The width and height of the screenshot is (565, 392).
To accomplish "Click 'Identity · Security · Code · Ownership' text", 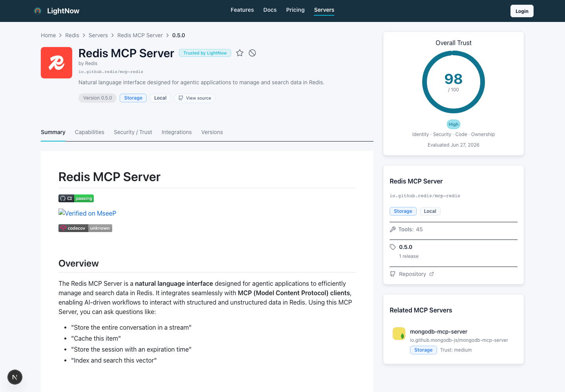I will click(x=454, y=134).
